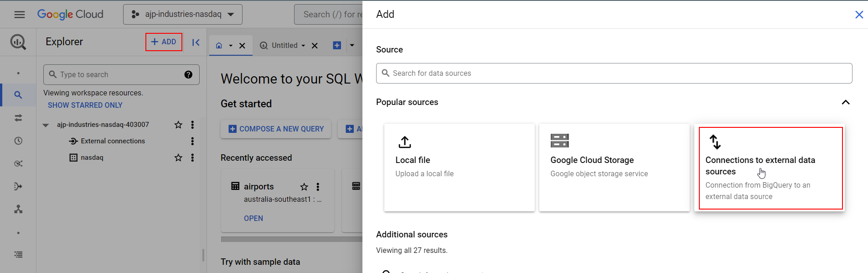Collapse the Explorer panel

point(196,42)
